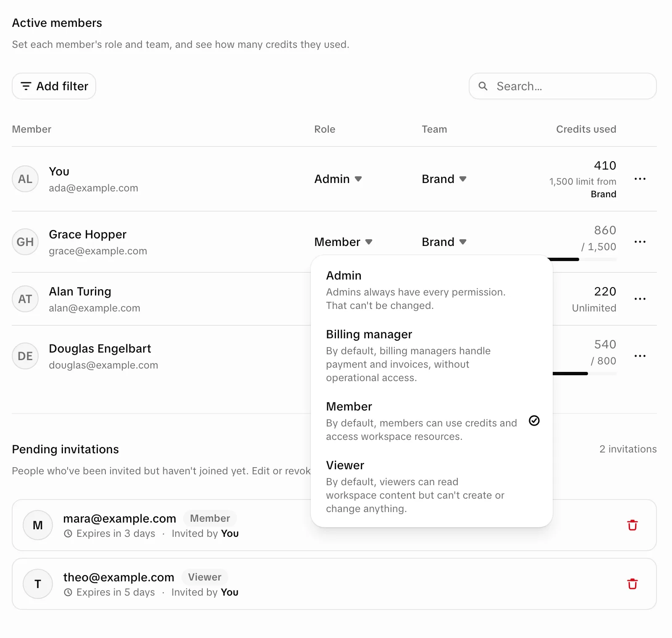The width and height of the screenshot is (672, 638).
Task: Click the AL avatar
Action: pos(25,179)
